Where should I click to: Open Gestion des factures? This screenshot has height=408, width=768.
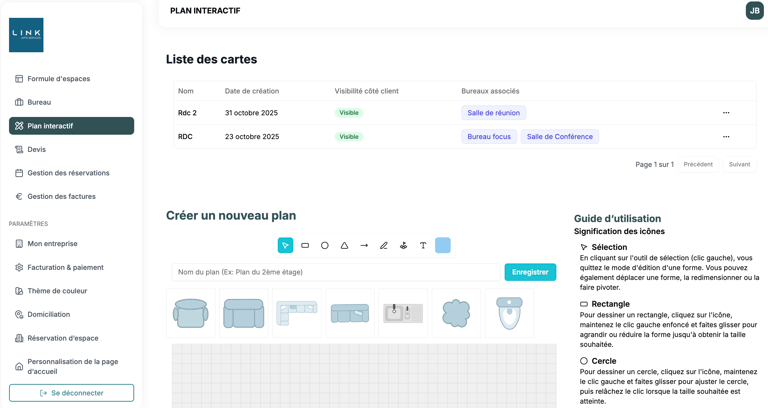pos(72,196)
